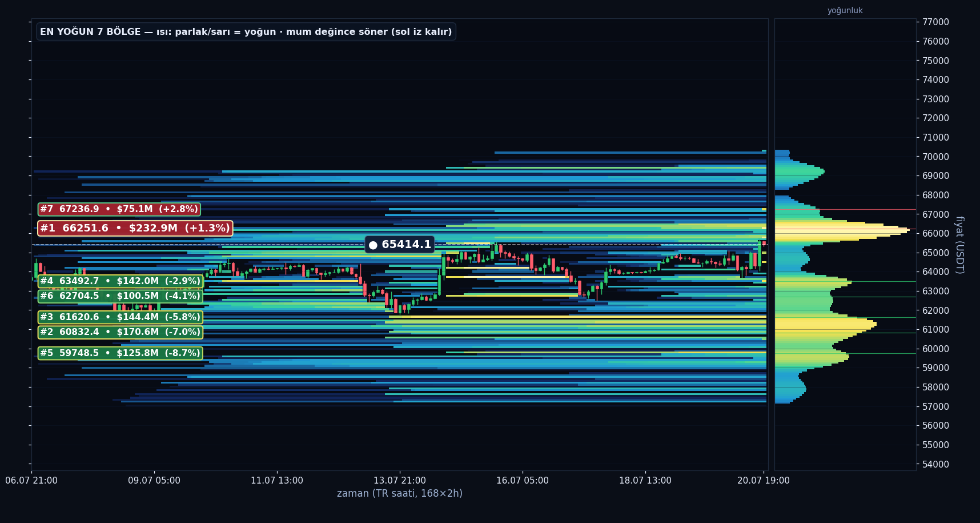Click the #7 67236.9 zone label

(x=119, y=209)
